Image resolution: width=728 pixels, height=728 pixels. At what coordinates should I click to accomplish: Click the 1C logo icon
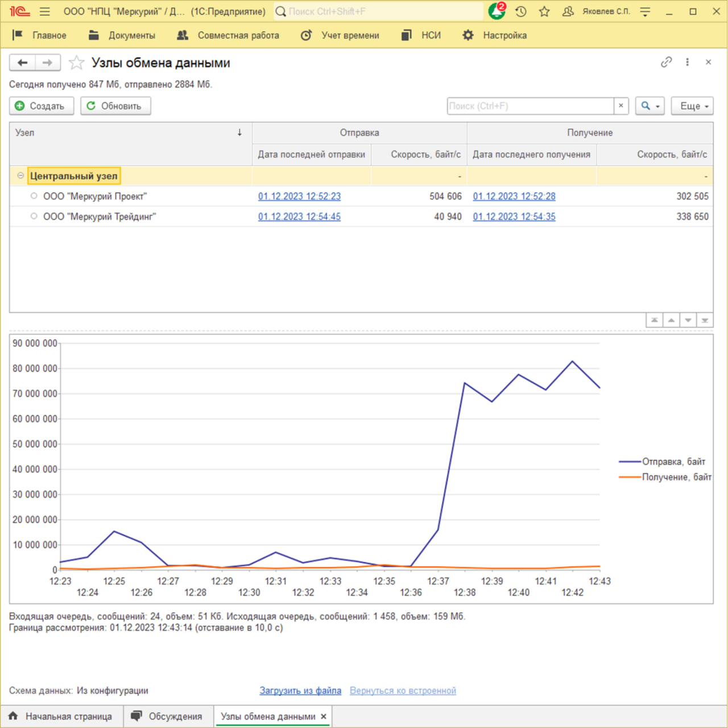pos(19,11)
